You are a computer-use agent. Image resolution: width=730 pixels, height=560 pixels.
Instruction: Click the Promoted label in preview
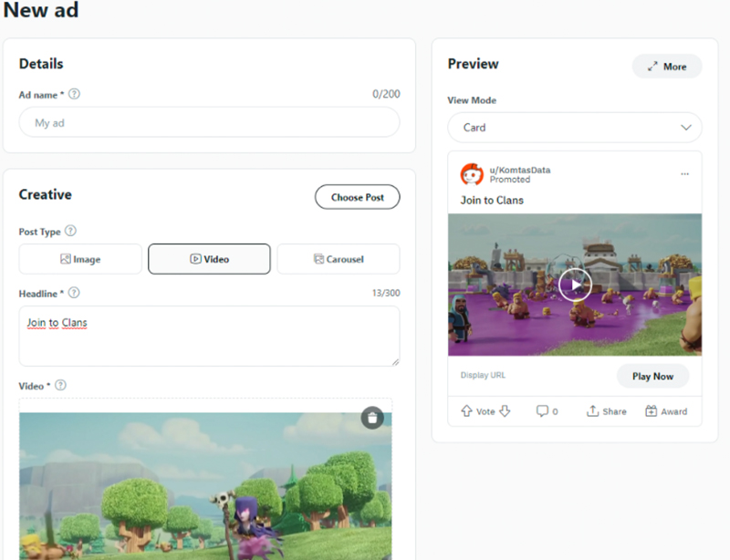click(x=510, y=180)
